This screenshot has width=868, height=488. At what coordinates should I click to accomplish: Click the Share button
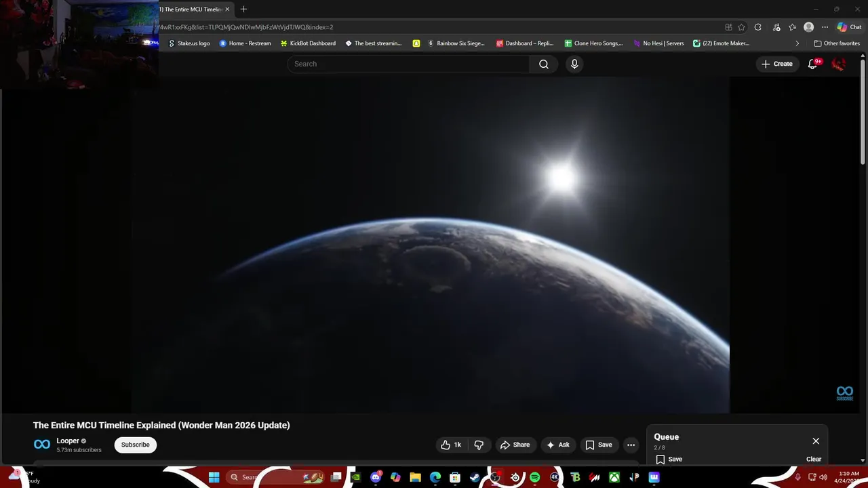(x=515, y=445)
